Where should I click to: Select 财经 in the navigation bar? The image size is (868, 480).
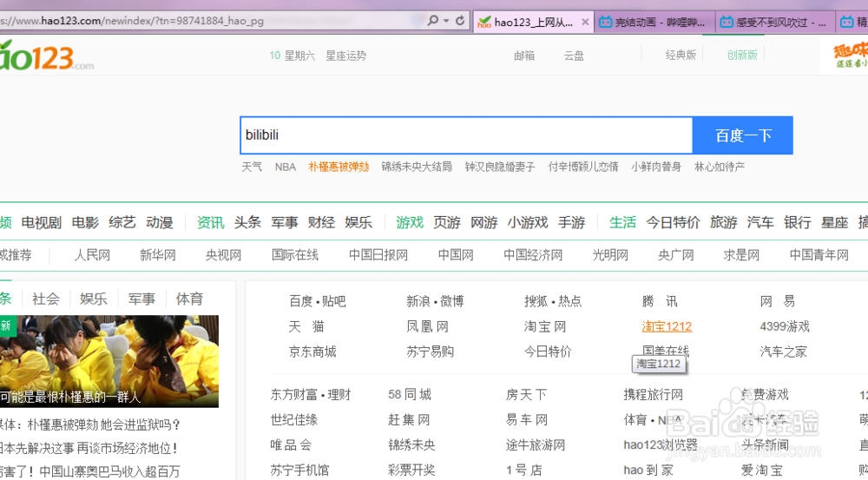pos(322,222)
